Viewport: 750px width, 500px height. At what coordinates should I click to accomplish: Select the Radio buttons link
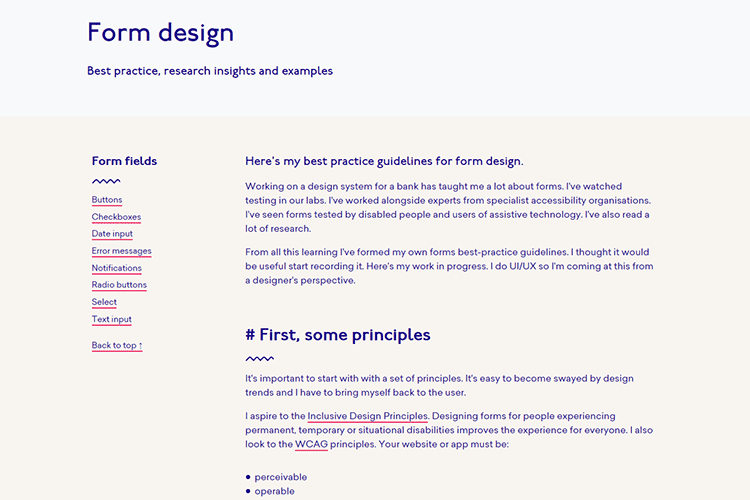pos(119,285)
